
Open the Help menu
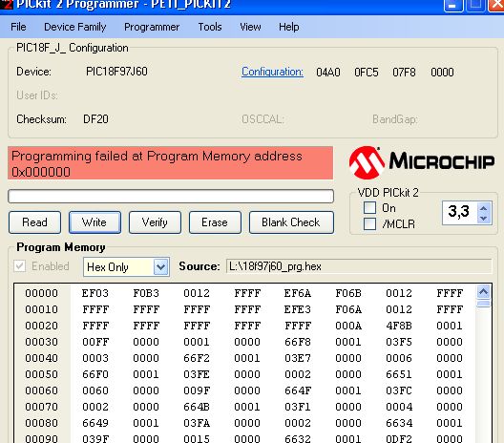click(288, 27)
